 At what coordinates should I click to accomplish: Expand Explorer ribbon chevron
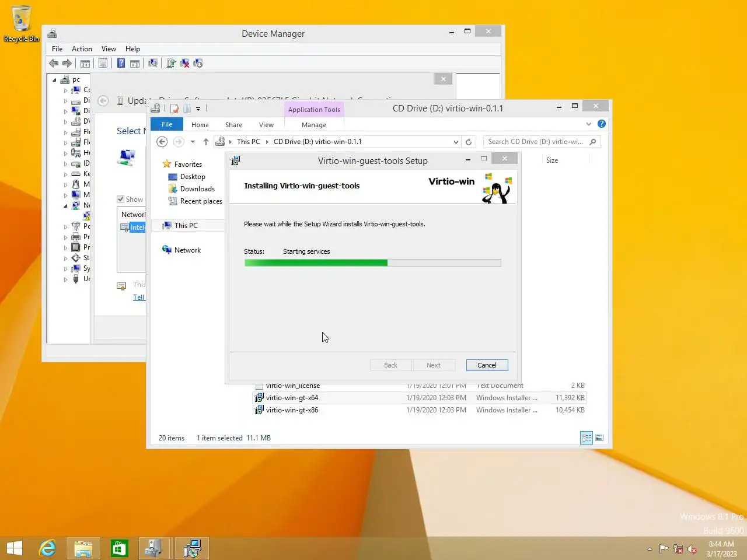pyautogui.click(x=588, y=124)
